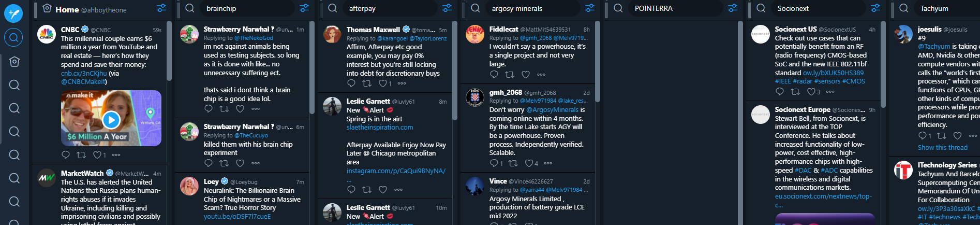Reply to the CNBC millennial couple tweet
This screenshot has height=225, width=980.
66,155
